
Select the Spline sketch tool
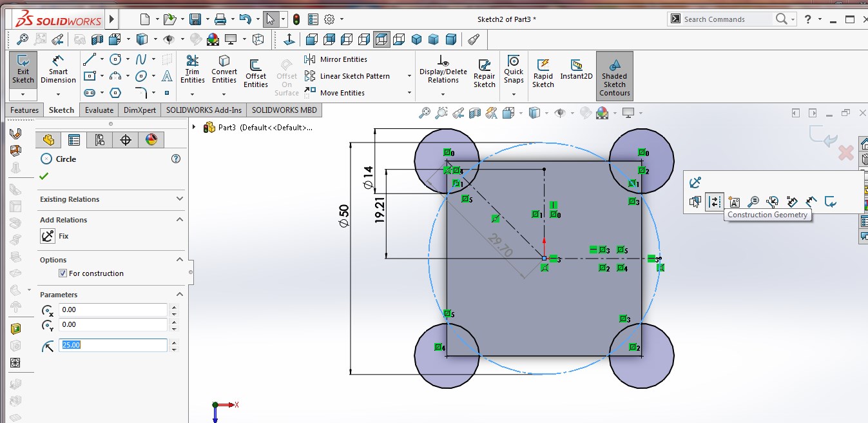point(141,59)
